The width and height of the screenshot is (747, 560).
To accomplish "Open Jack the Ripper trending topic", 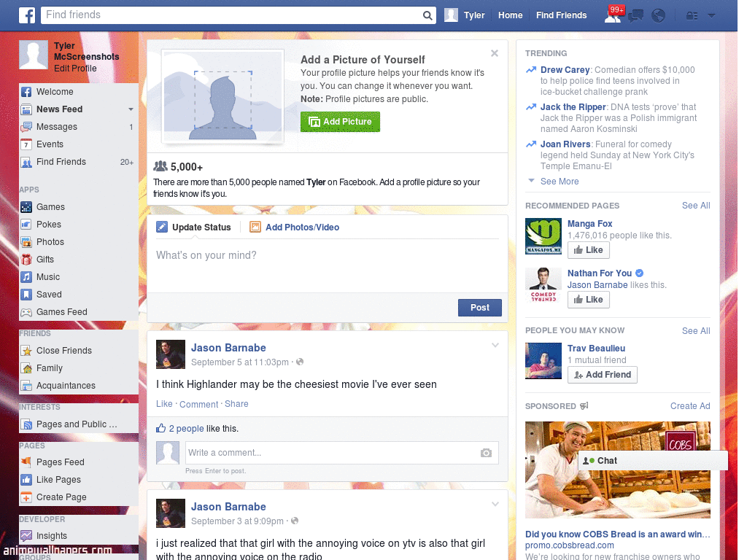I will pos(573,107).
